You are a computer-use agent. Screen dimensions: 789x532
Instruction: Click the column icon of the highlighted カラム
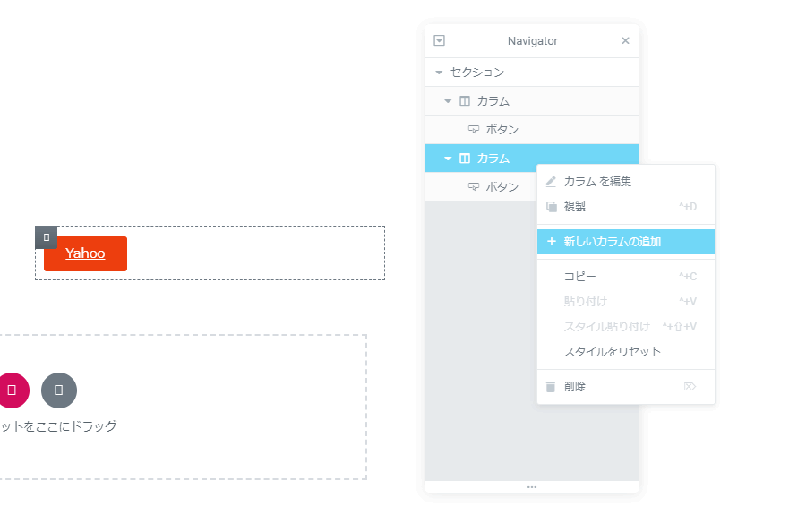465,159
